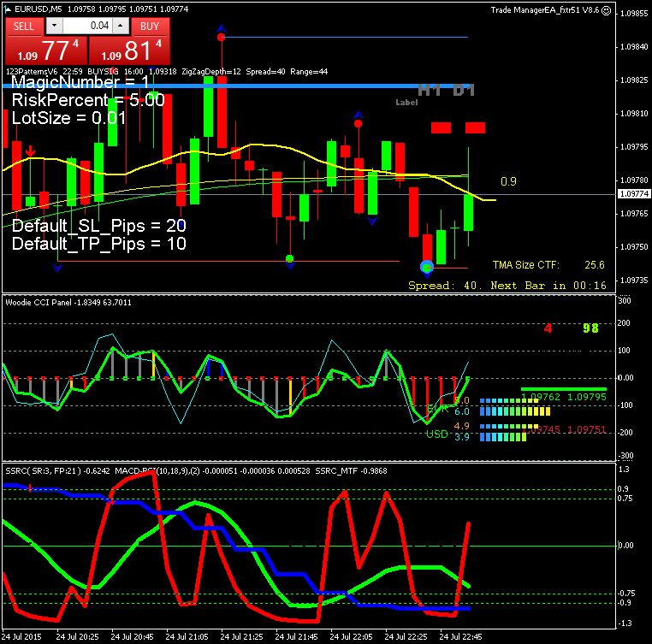This screenshot has height=644, width=652.
Task: Click the Spread: 40 Next Bar countdown text
Action: click(507, 286)
